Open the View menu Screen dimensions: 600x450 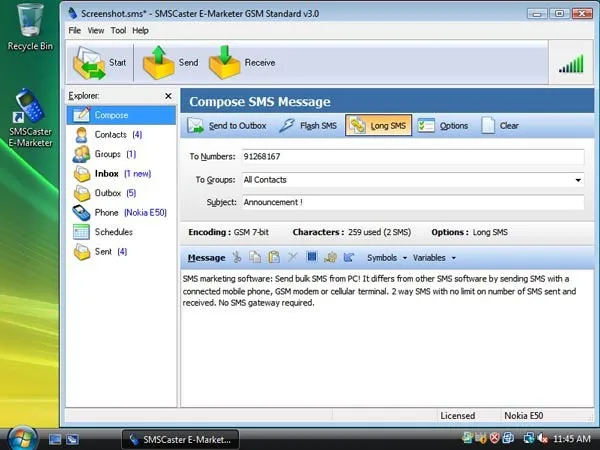click(x=96, y=31)
